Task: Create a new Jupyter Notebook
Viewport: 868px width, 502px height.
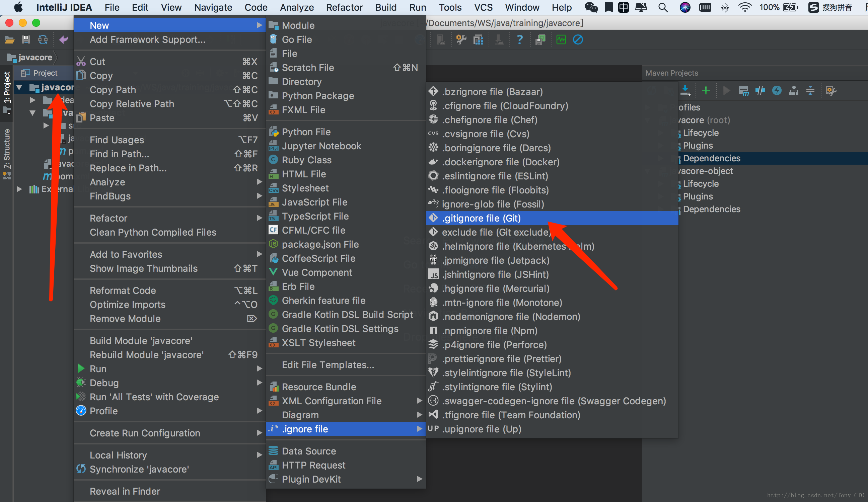Action: (x=346, y=146)
